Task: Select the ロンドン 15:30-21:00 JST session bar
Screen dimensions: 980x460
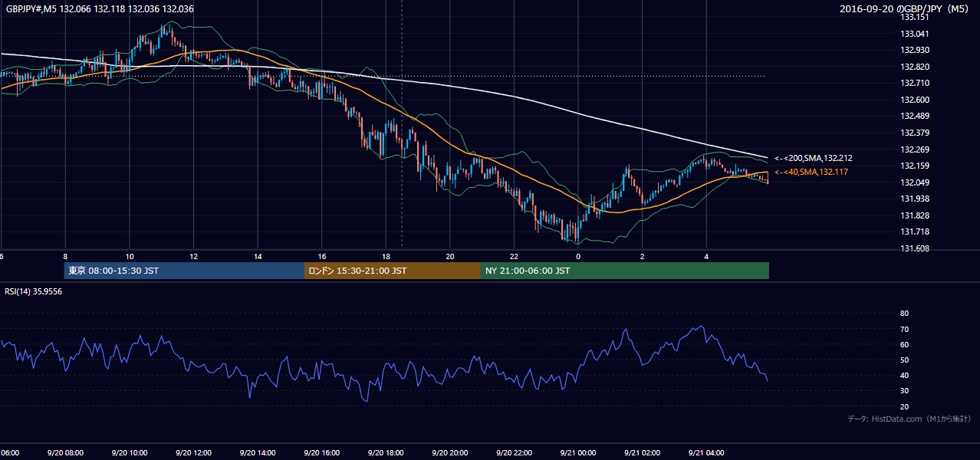Action: 393,271
